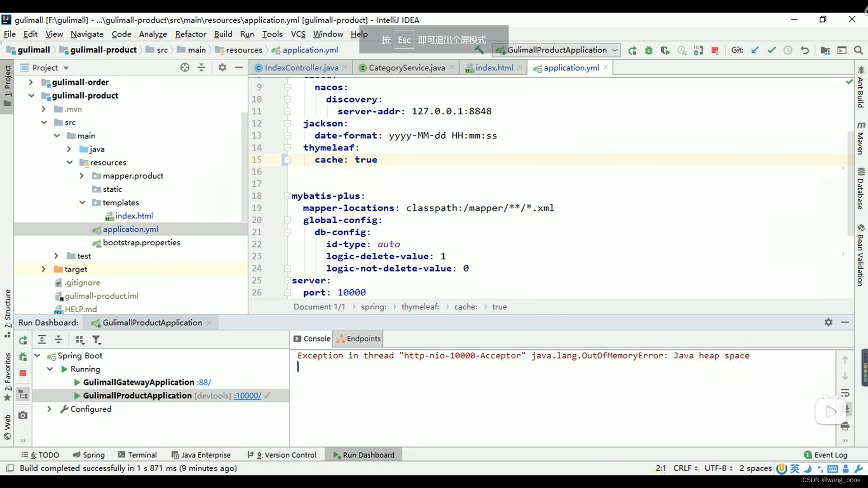Click the camera dump threads icon

click(x=23, y=415)
